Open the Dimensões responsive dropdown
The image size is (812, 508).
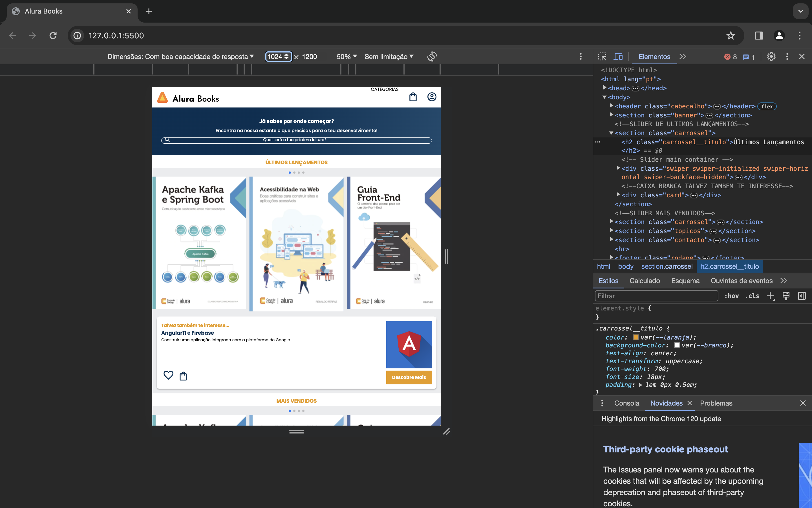pos(180,56)
